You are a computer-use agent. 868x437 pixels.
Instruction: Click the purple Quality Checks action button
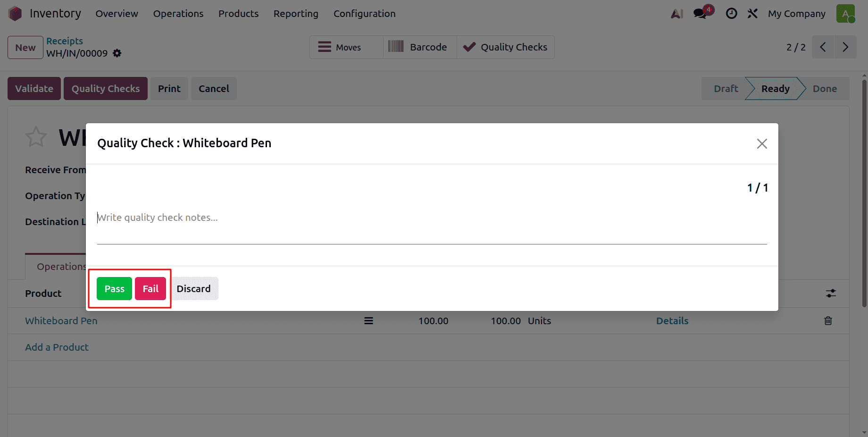(106, 89)
